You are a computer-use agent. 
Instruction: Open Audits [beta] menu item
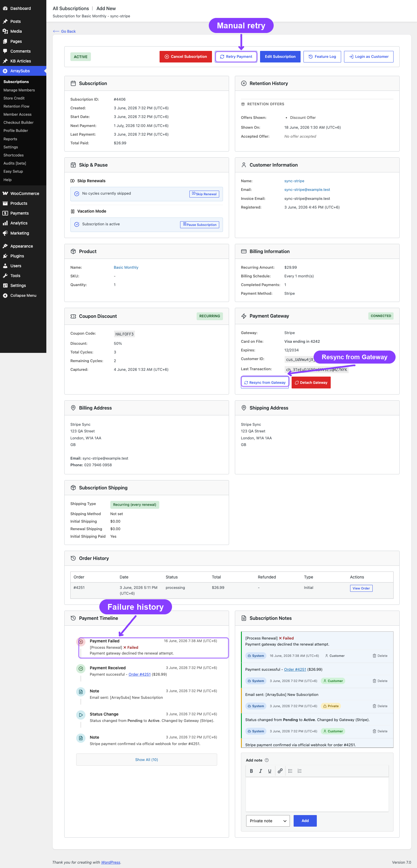click(x=15, y=163)
